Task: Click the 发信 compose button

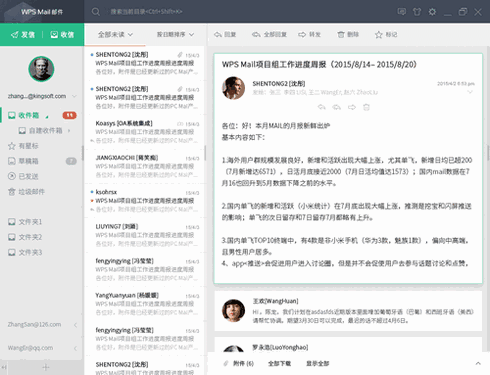Action: (x=23, y=35)
